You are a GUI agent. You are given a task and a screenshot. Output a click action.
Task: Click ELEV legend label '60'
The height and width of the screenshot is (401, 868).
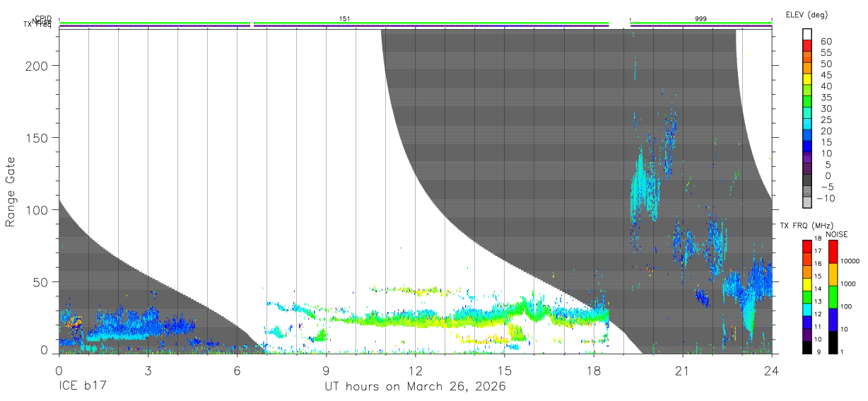(828, 41)
